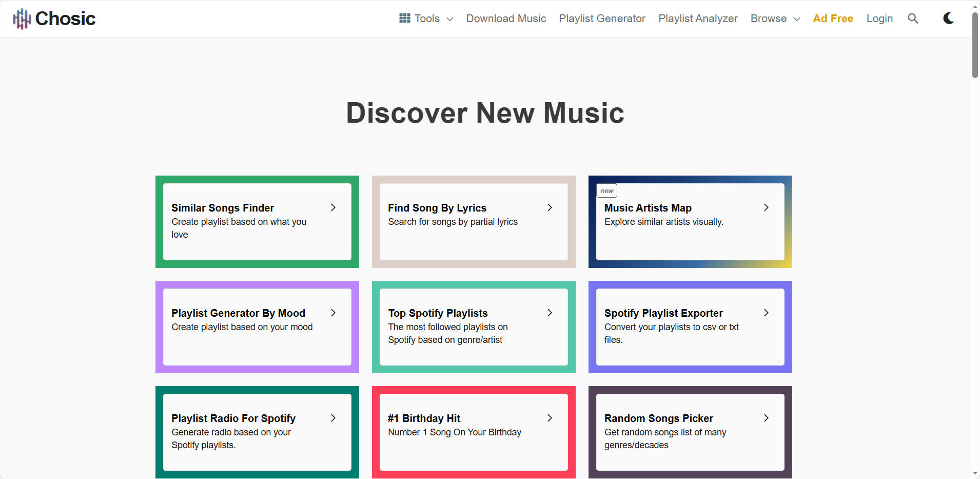Expand the Tools dropdown arrow

450,19
